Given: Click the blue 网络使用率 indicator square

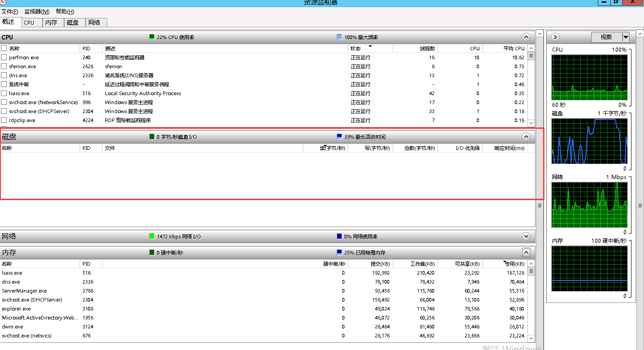Looking at the screenshot, I should coord(339,236).
